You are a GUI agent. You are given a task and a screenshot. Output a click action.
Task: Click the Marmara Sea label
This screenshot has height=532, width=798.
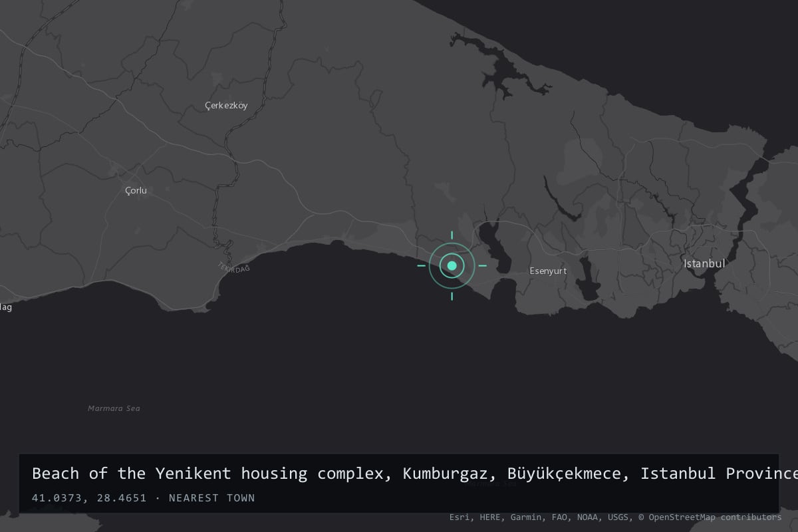click(x=114, y=408)
